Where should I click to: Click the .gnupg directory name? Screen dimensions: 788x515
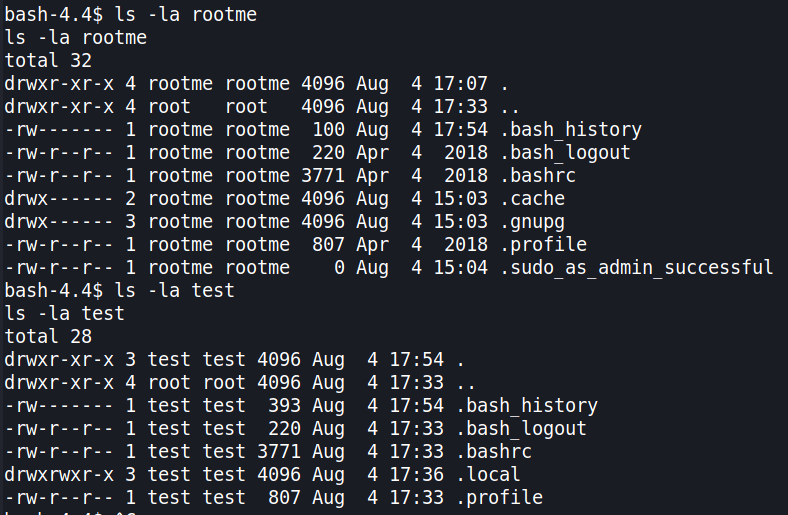pos(531,221)
